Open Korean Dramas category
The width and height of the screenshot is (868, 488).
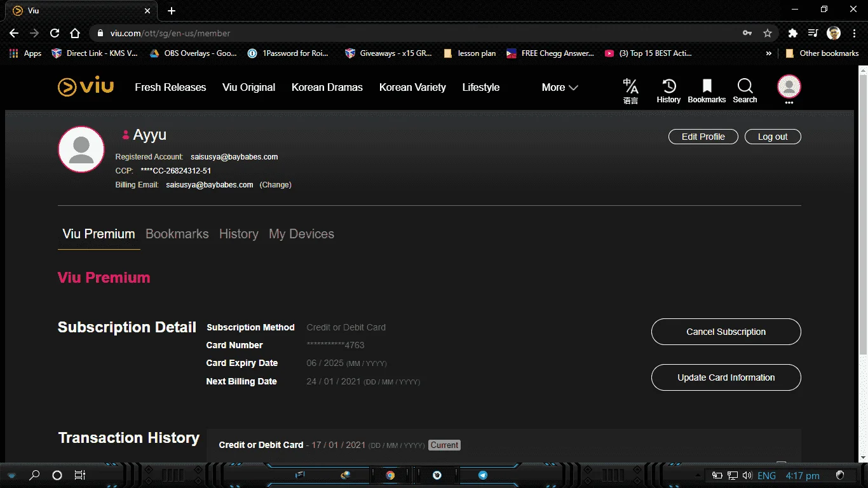point(327,87)
